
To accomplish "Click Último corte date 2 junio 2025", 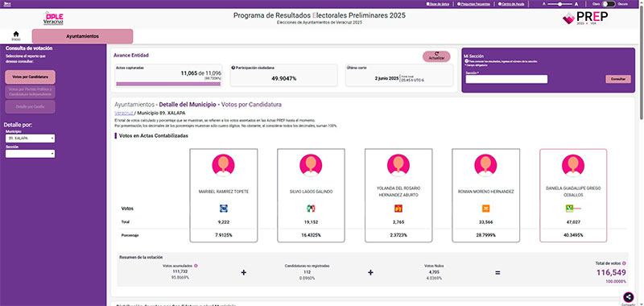I will [x=386, y=78].
